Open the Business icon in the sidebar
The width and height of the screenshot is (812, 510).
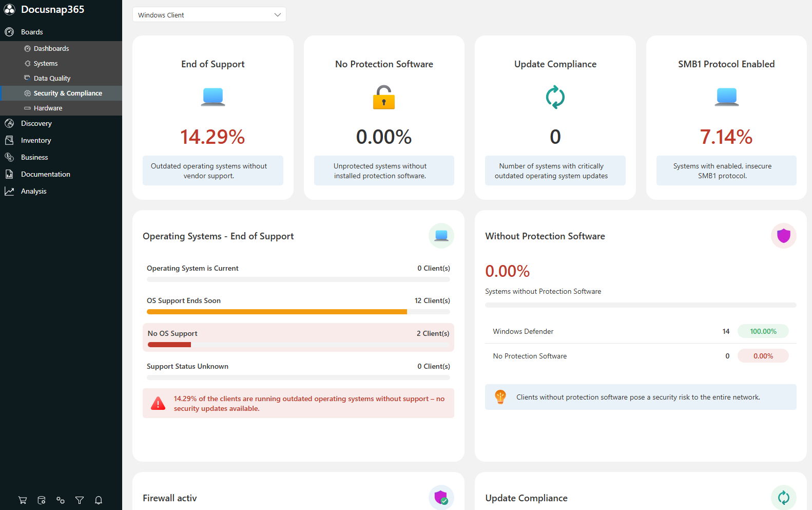(9, 157)
